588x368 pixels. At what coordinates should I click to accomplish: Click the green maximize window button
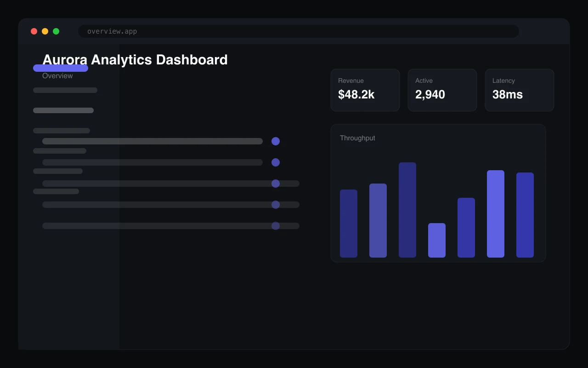point(56,31)
